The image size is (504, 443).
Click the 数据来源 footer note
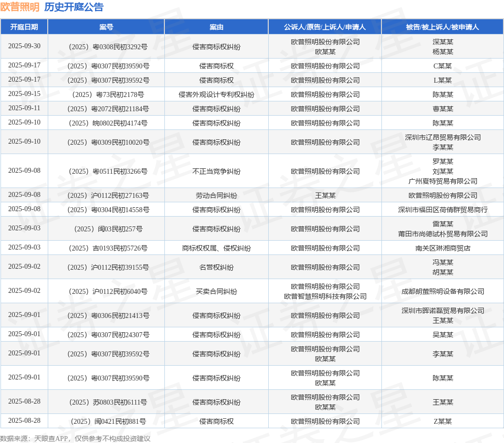[x=75, y=439]
